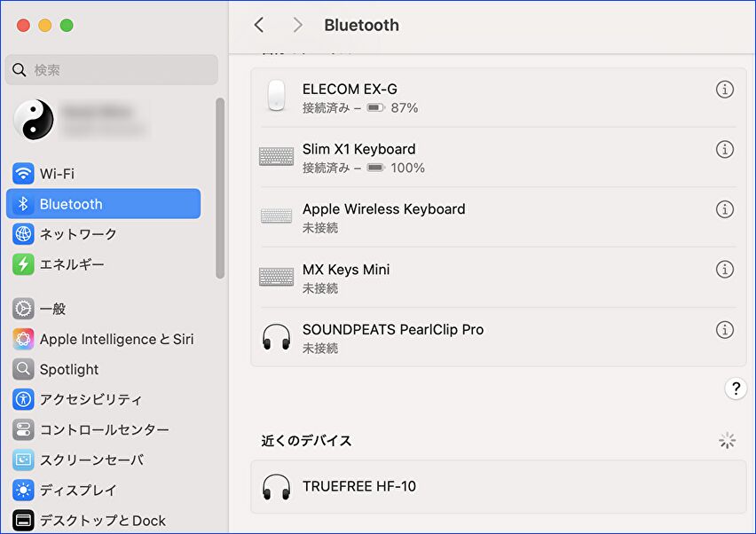756x534 pixels.
Task: Open Apple Intelligence と Siri settings
Action: pyautogui.click(x=115, y=339)
